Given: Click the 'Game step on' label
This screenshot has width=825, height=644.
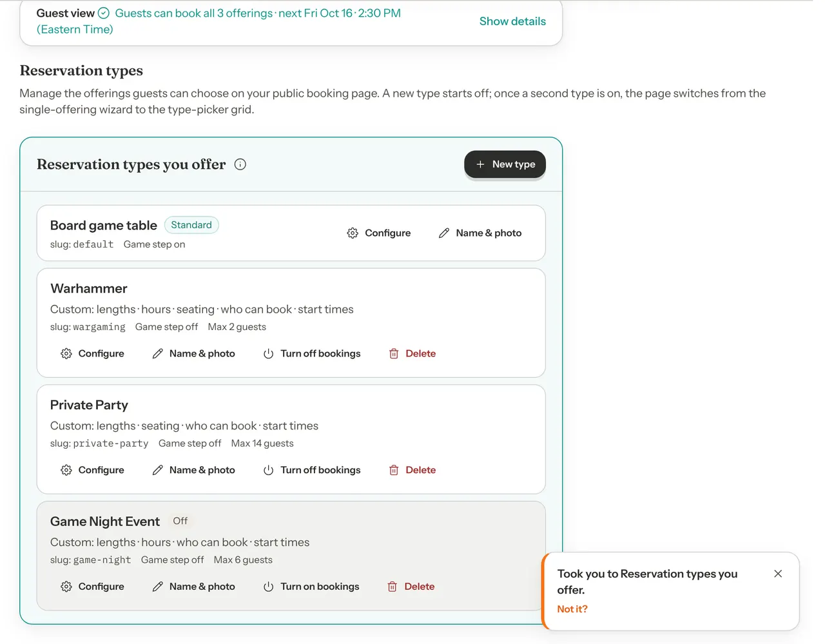Looking at the screenshot, I should coord(154,244).
